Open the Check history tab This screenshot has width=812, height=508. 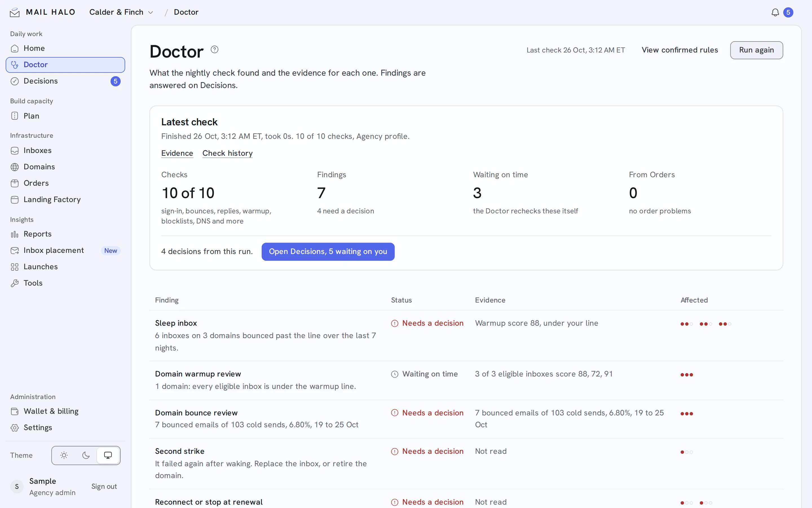228,153
